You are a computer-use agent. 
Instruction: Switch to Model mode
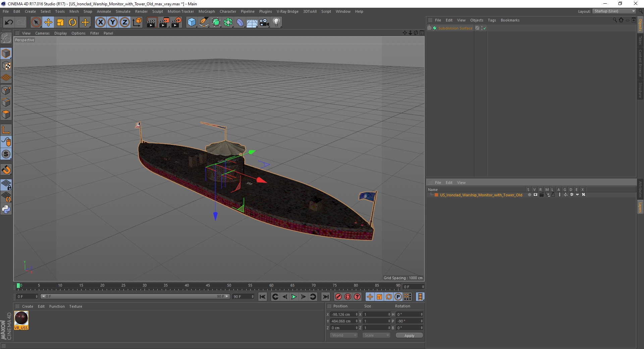tap(6, 53)
